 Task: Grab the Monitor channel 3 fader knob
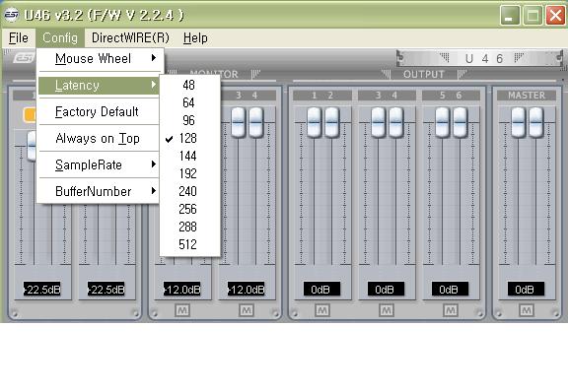pos(239,122)
